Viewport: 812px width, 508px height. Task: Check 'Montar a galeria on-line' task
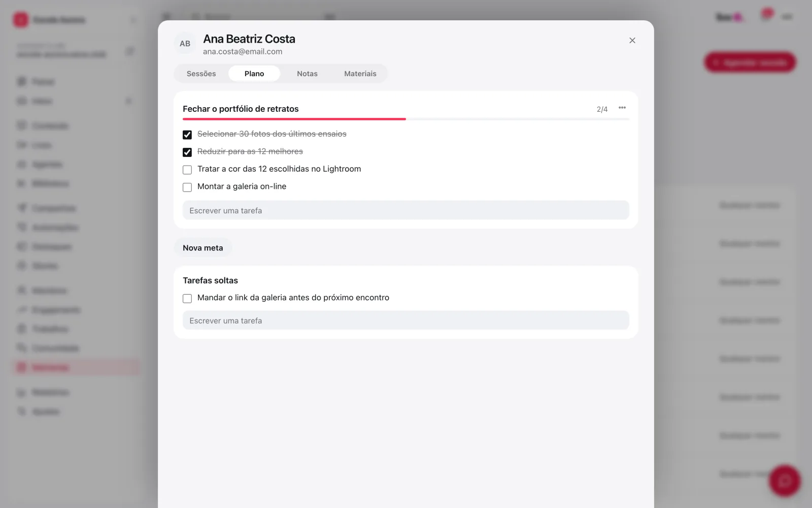[187, 187]
